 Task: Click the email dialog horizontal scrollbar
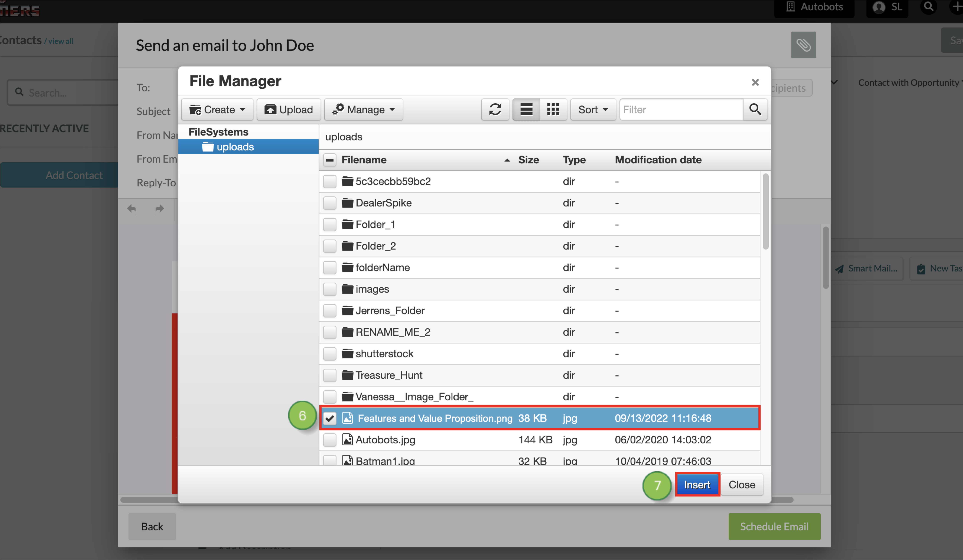[x=457, y=500]
